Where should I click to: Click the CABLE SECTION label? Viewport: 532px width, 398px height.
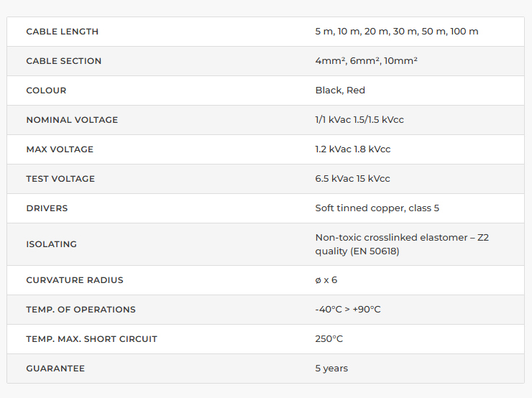[64, 61]
